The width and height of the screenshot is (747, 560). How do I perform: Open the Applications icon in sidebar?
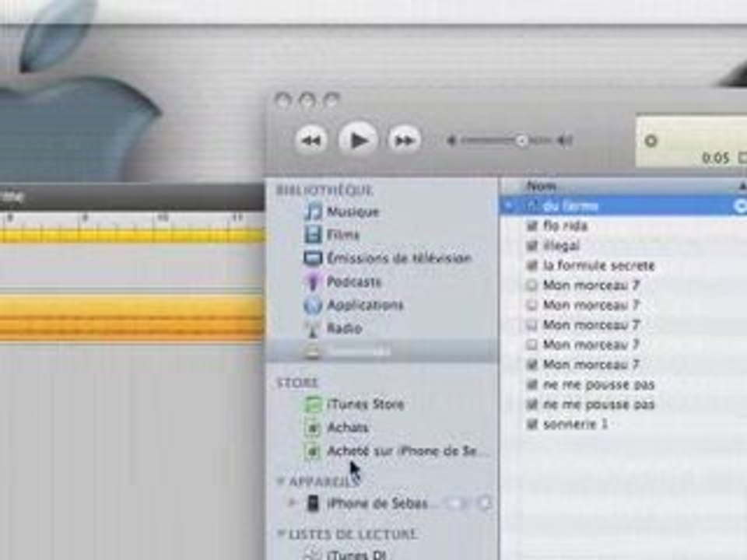click(x=313, y=305)
